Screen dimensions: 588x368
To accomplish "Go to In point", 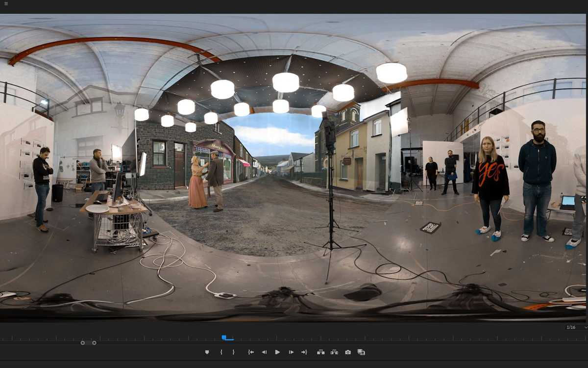I will point(251,352).
